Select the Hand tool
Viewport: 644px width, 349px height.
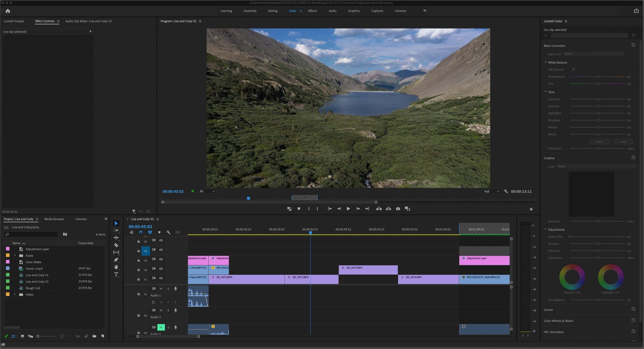pos(116,267)
